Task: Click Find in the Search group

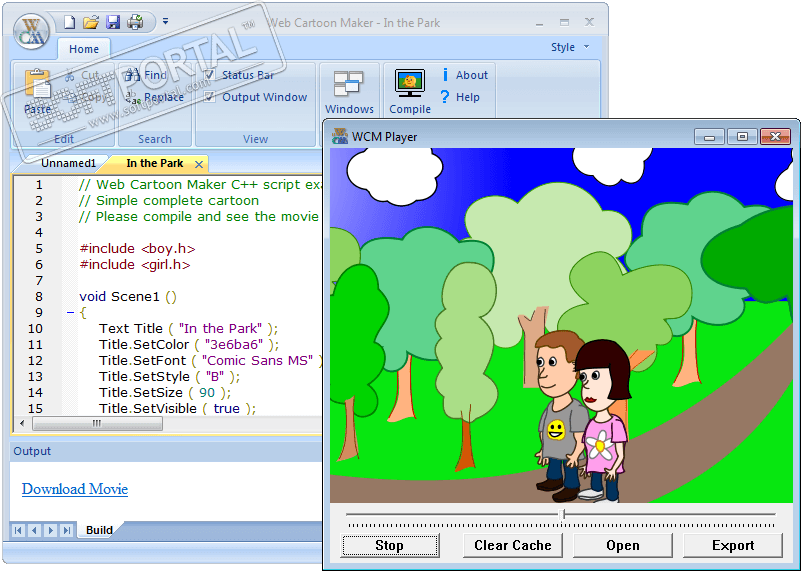Action: click(146, 75)
